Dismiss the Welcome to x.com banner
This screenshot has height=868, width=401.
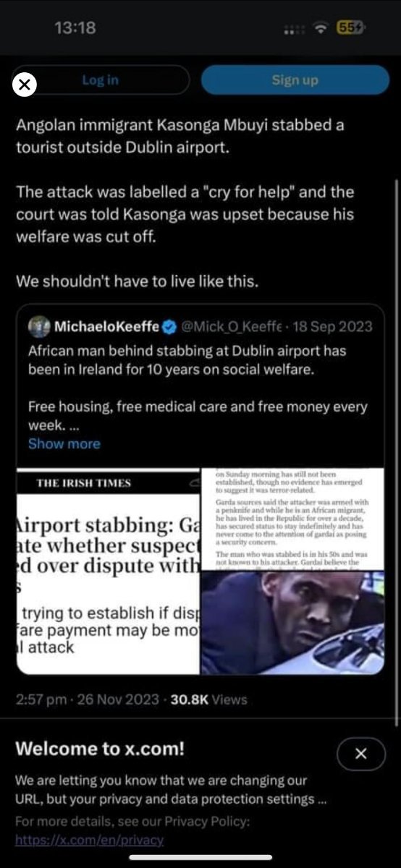[x=361, y=755]
